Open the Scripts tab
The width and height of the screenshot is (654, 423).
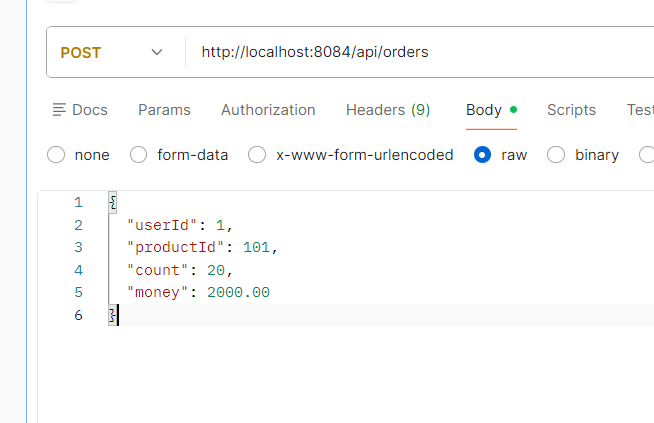pos(571,110)
